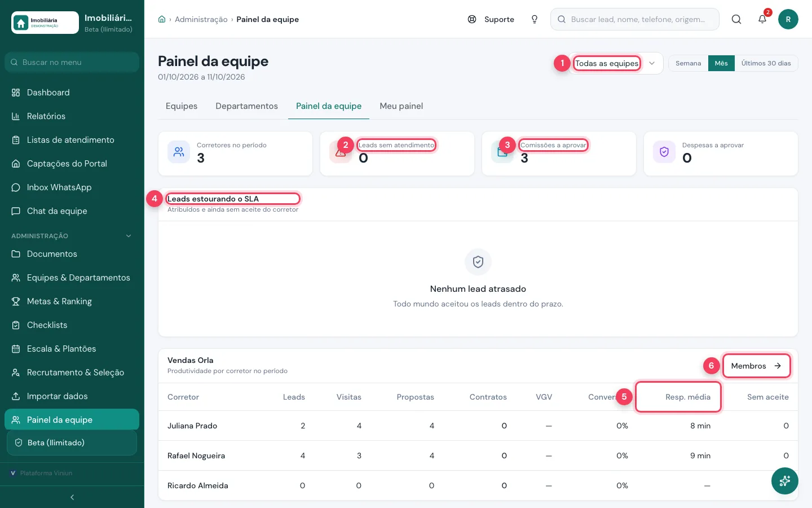Open Suporte in the header

(491, 19)
